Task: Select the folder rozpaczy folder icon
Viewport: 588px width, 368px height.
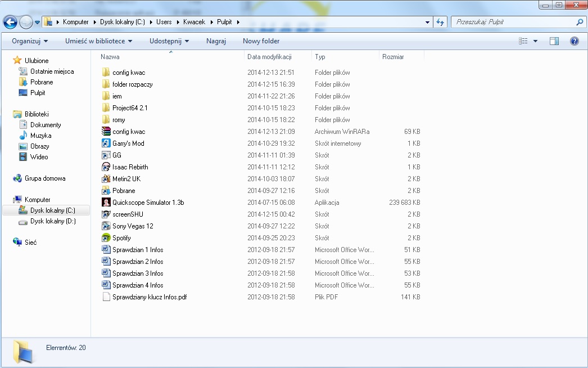Action: point(106,84)
